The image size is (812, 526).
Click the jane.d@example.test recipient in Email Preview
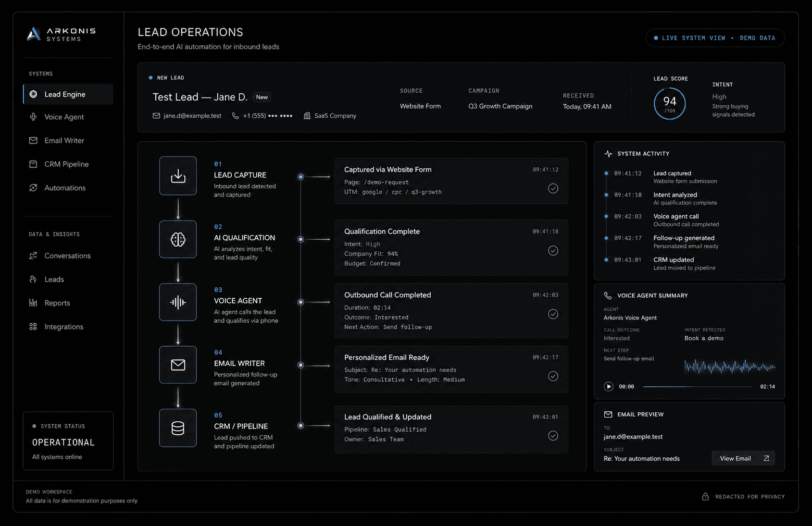coord(633,437)
